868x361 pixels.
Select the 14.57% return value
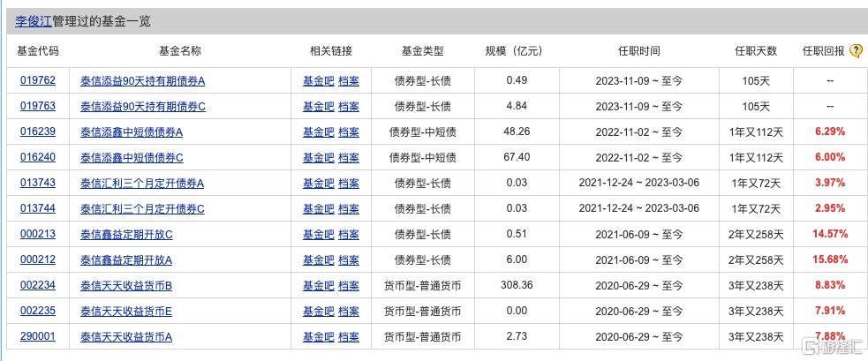click(830, 234)
